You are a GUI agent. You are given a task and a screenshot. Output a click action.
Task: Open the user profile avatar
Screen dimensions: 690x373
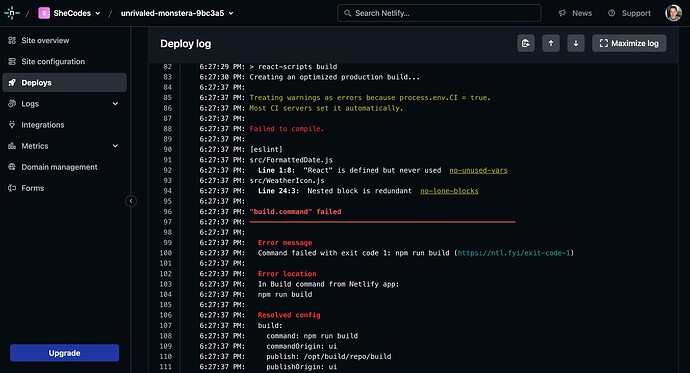pyautogui.click(x=673, y=13)
